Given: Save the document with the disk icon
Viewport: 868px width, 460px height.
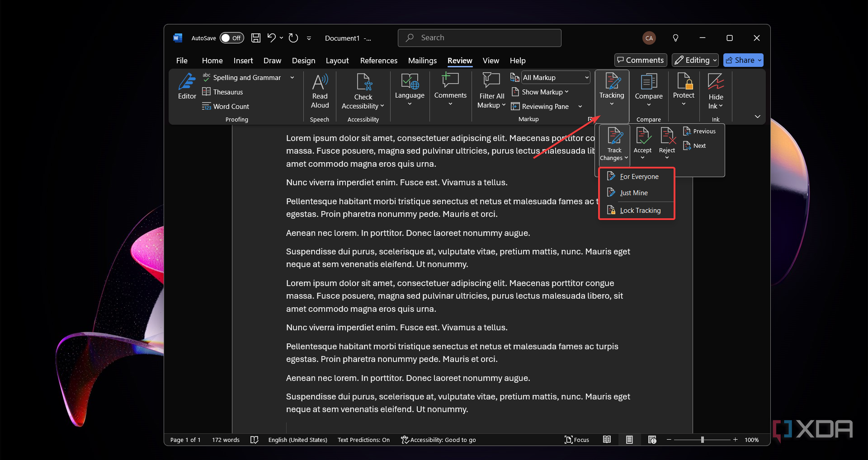Looking at the screenshot, I should tap(256, 38).
